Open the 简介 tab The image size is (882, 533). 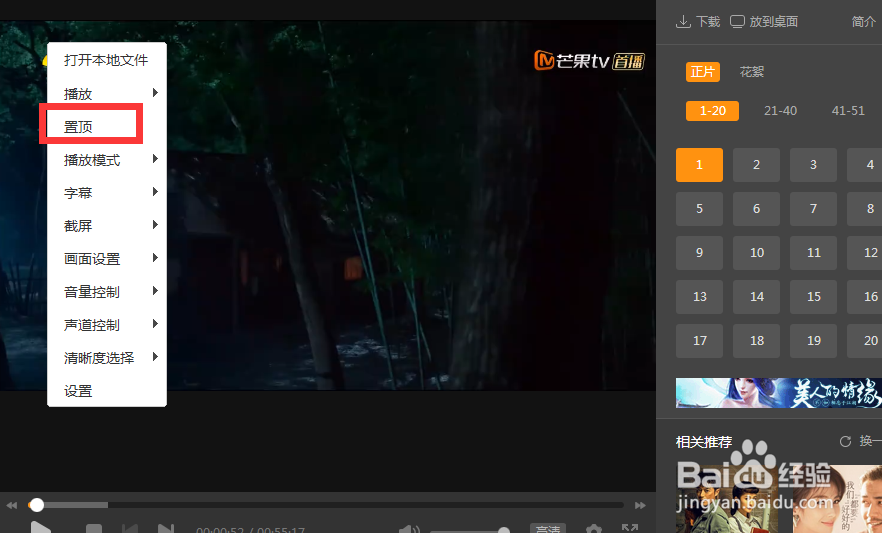coord(863,22)
